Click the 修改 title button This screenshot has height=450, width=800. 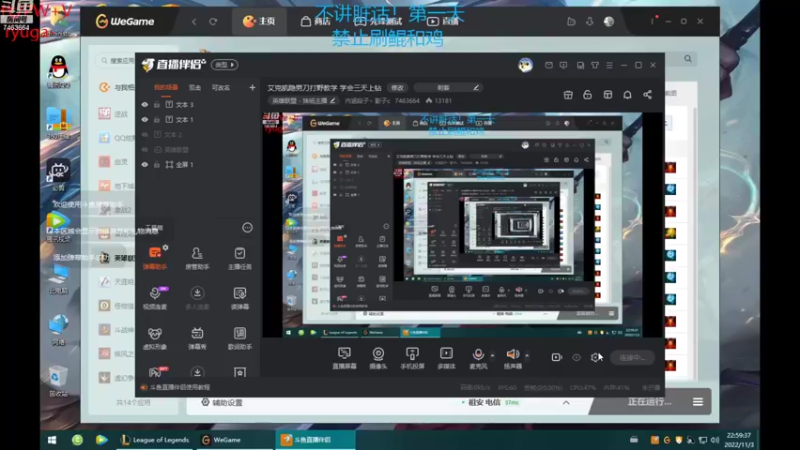click(x=397, y=88)
